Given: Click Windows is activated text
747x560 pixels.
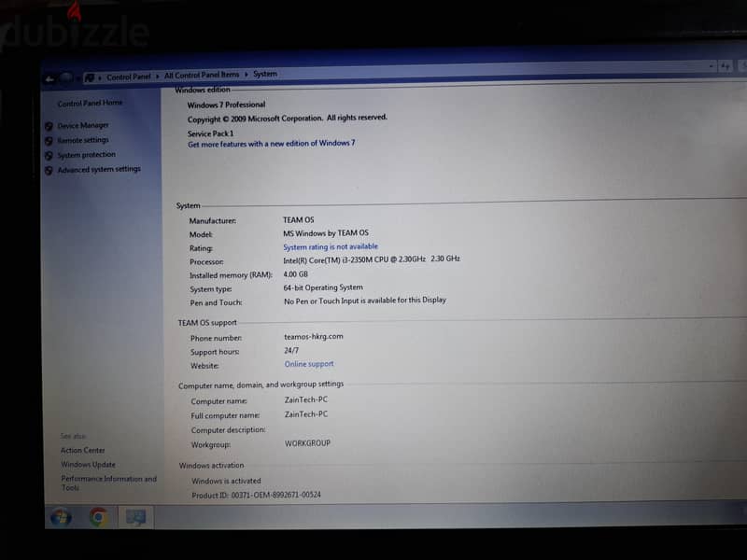Looking at the screenshot, I should click(x=226, y=481).
